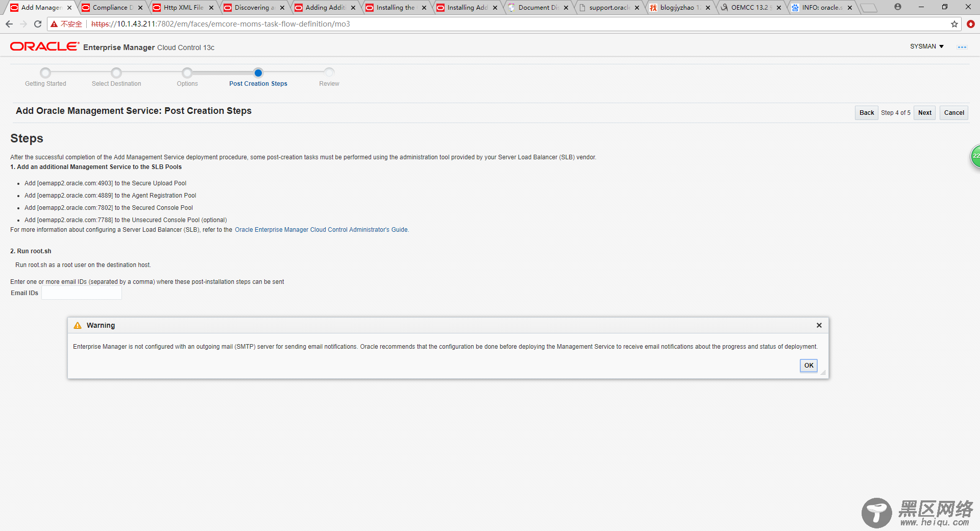Screen dimensions: 980x531
Task: Close the Add Management browser tab
Action: [69, 8]
